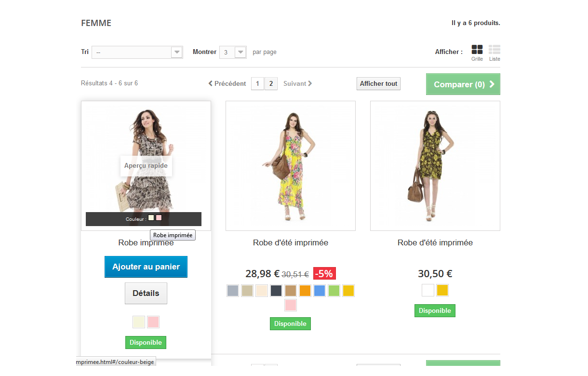The height and width of the screenshot is (376, 588).
Task: Open the 28,98 € Robe d'été imprimée title
Action: (x=291, y=243)
